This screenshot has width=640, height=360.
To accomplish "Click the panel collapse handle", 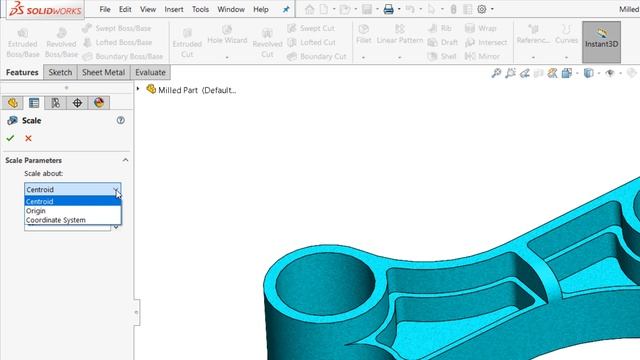I will [x=136, y=312].
